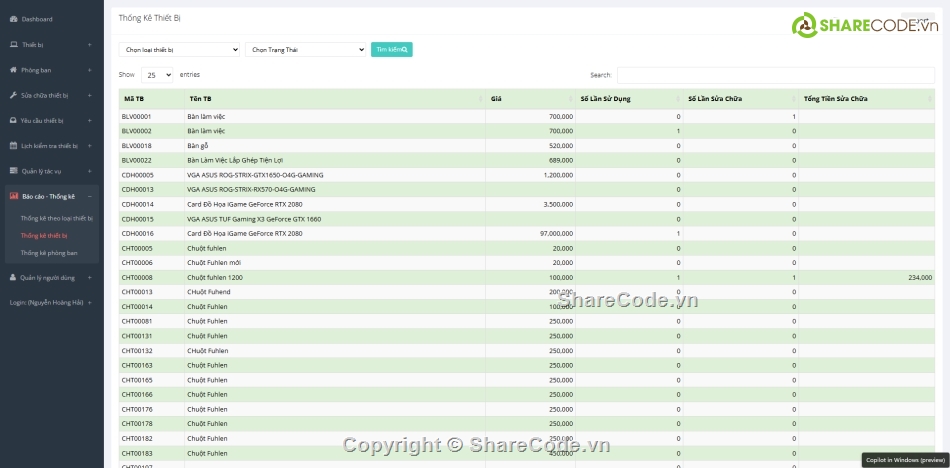Image resolution: width=950 pixels, height=468 pixels.
Task: Click VGA ASUS ROG-STRIX-GTX1650-O4G-GAMING
Action: (x=255, y=175)
